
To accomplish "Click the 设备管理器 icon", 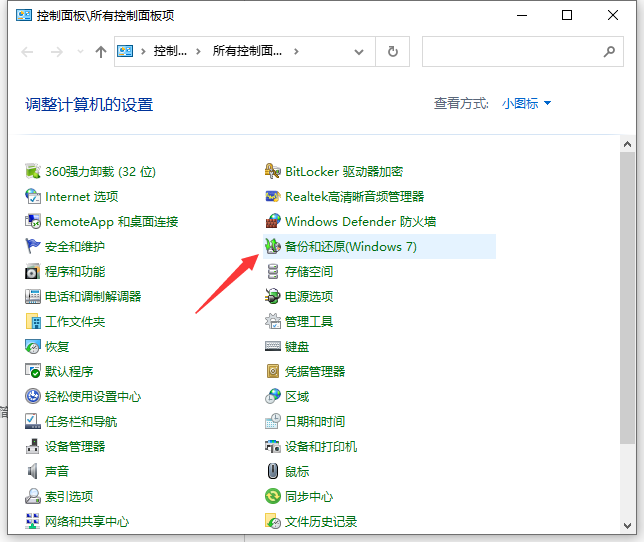I will [33, 447].
